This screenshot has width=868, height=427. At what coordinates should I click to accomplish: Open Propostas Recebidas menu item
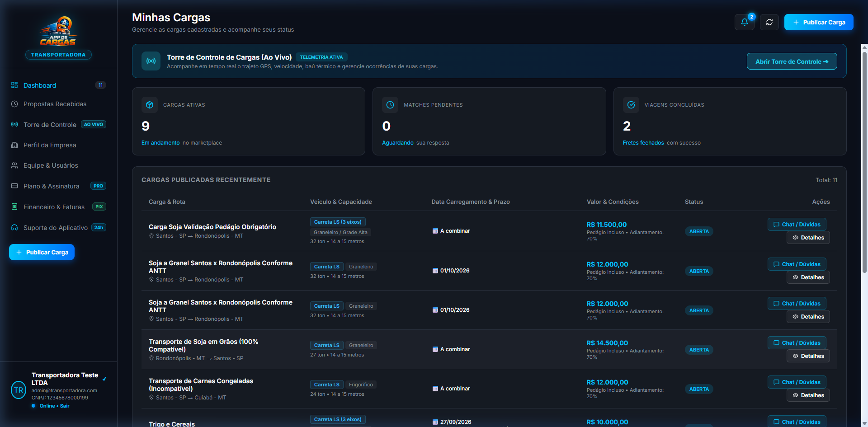[58, 104]
